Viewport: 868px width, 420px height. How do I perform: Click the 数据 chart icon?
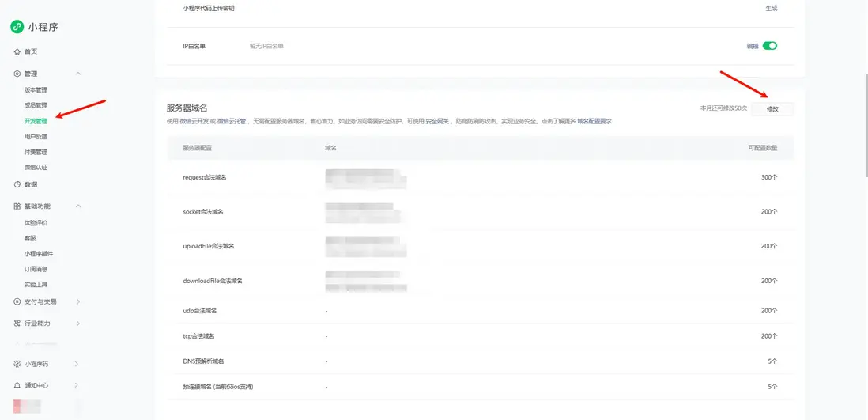click(x=17, y=184)
